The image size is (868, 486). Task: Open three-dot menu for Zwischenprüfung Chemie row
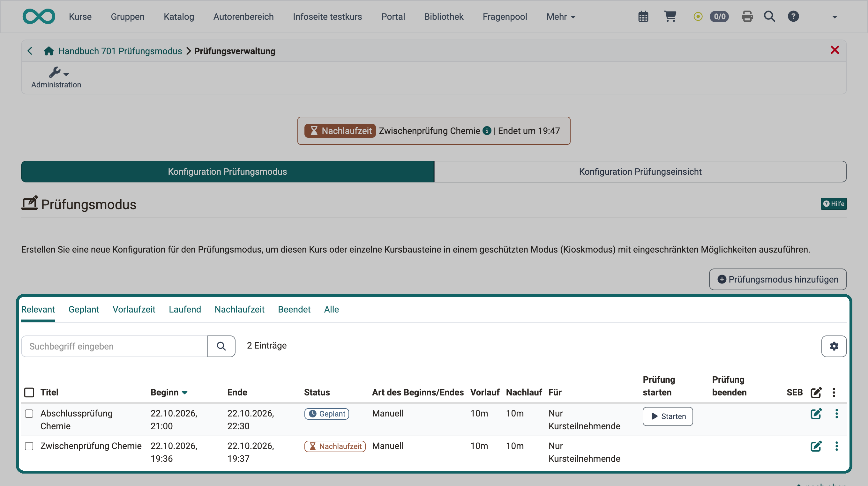pyautogui.click(x=836, y=446)
